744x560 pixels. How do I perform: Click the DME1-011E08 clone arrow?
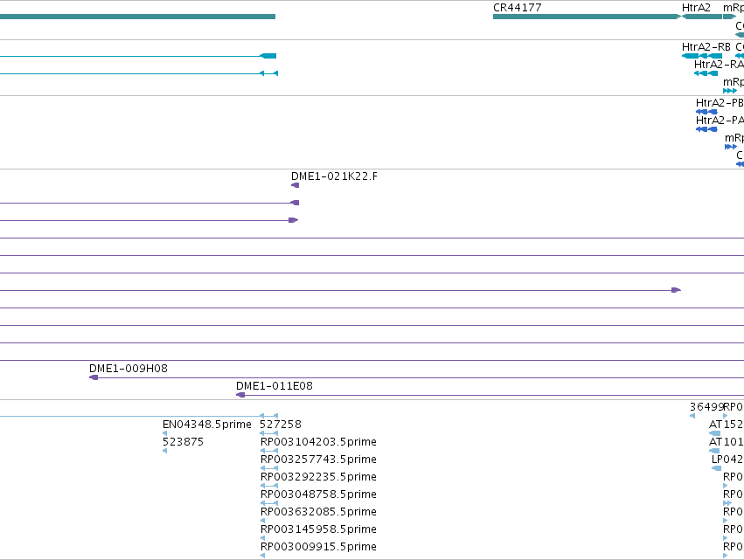(240, 395)
